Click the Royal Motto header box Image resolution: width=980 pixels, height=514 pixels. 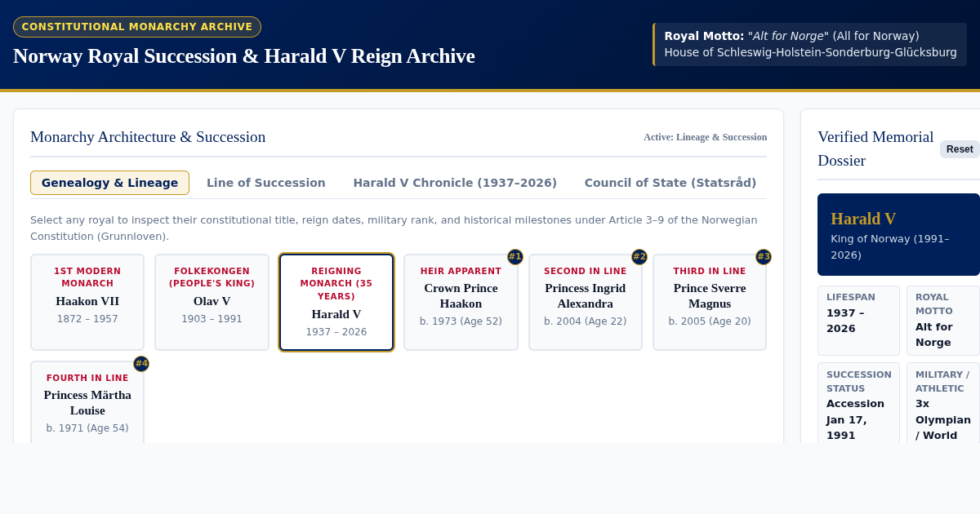809,44
